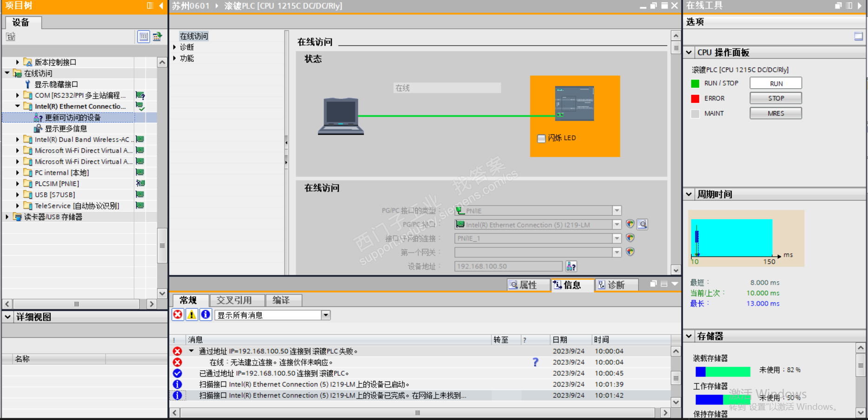Expand the 版本控制接口 tree node
This screenshot has height=420, width=868.
[18, 62]
